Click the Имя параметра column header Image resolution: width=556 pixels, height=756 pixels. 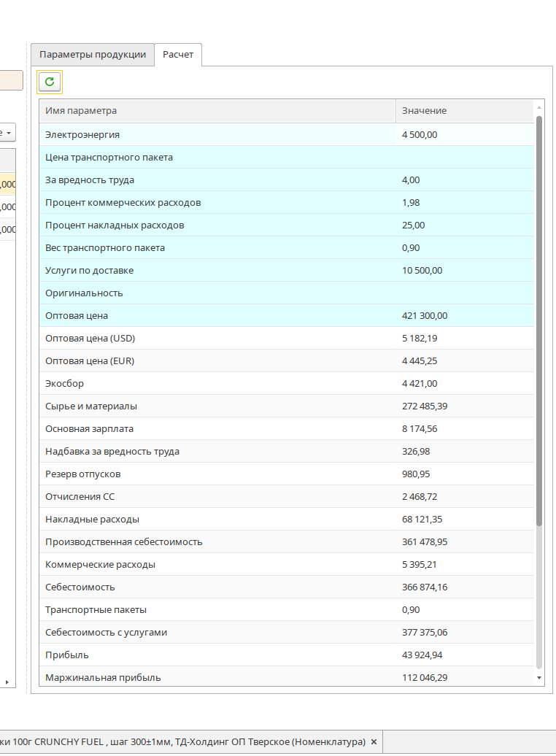(217, 111)
